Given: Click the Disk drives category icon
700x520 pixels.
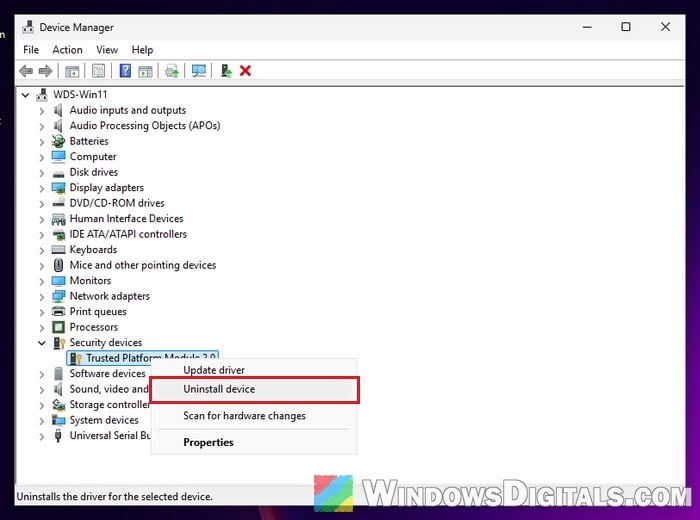Looking at the screenshot, I should click(58, 173).
